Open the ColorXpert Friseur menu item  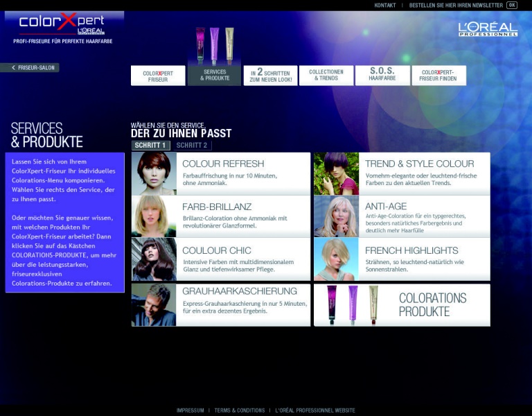[x=158, y=76]
